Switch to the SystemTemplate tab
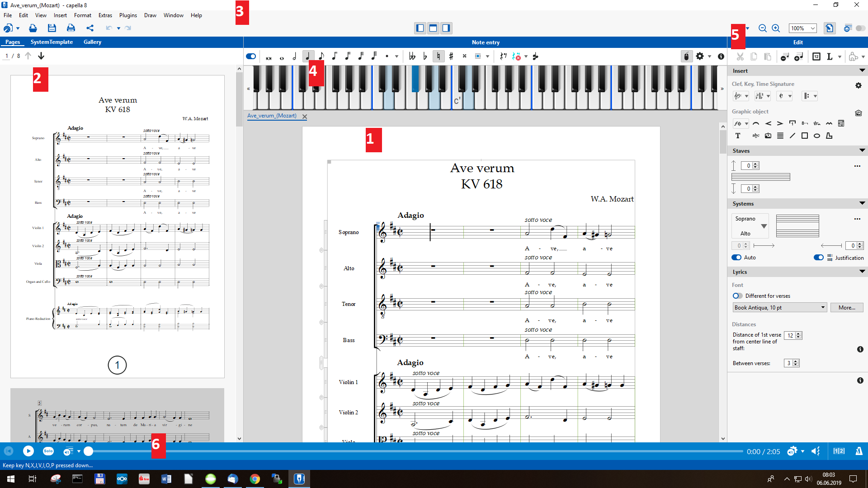 [x=52, y=42]
